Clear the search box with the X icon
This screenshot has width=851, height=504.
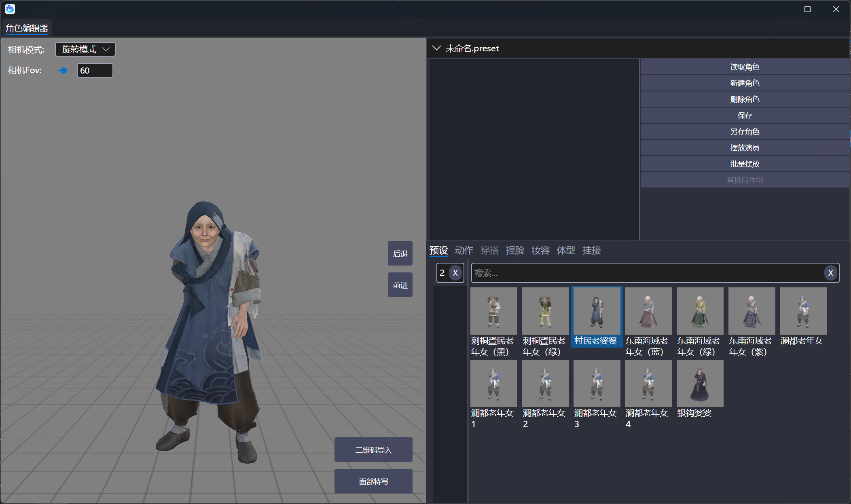(830, 273)
